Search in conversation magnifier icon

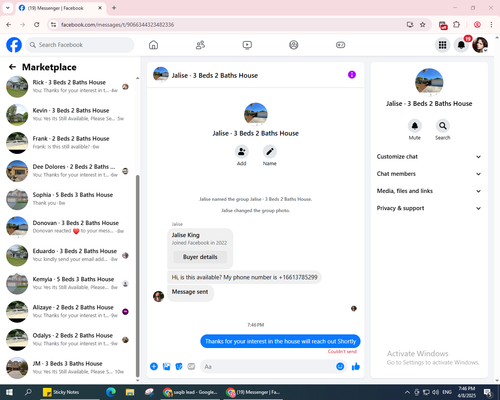[x=443, y=126]
